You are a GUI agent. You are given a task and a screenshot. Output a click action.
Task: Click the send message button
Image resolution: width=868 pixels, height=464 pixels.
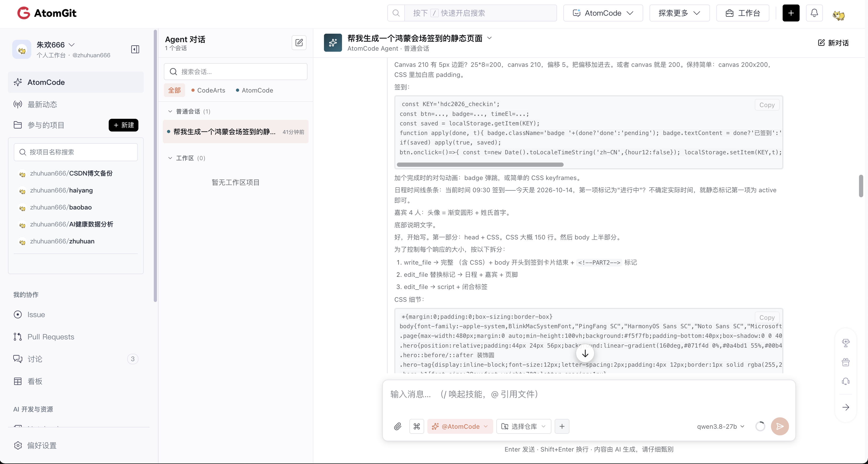click(x=780, y=426)
